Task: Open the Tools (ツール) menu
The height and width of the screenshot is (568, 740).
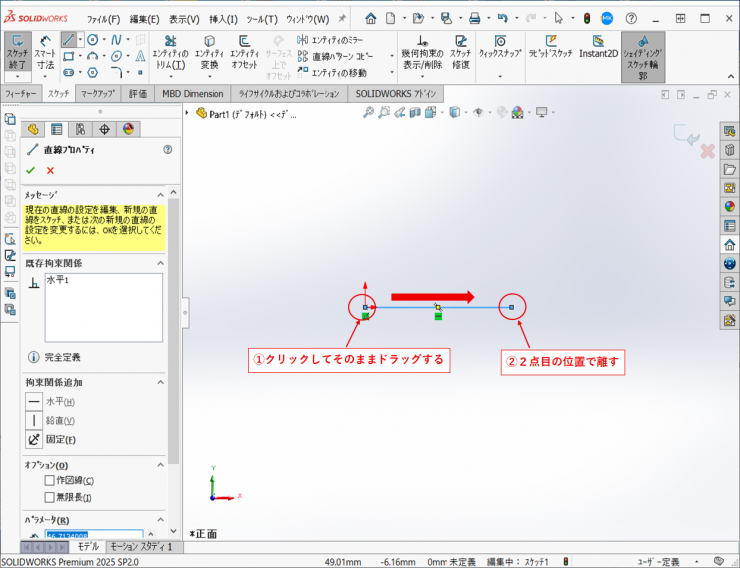Action: [x=262, y=19]
